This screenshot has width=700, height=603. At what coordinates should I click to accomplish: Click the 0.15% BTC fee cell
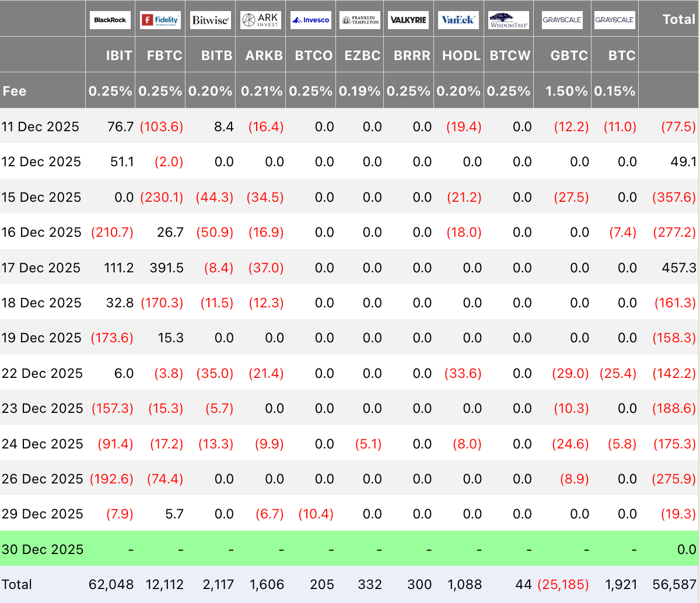(615, 91)
